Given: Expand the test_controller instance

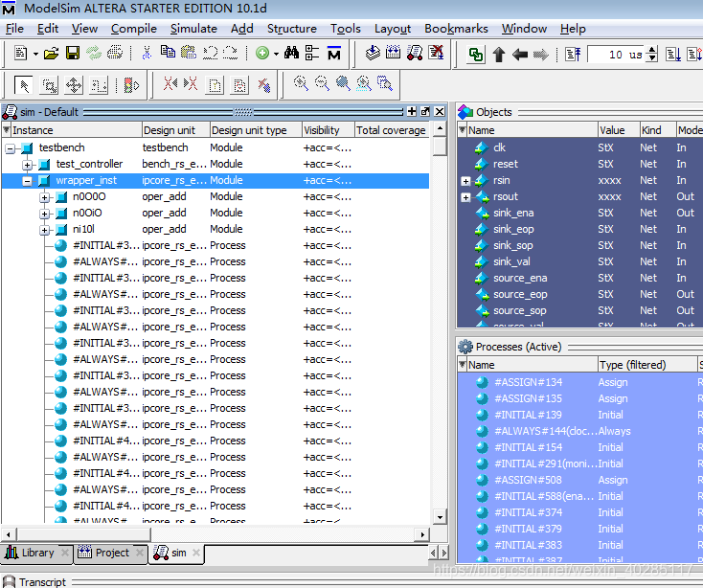Looking at the screenshot, I should coord(28,165).
